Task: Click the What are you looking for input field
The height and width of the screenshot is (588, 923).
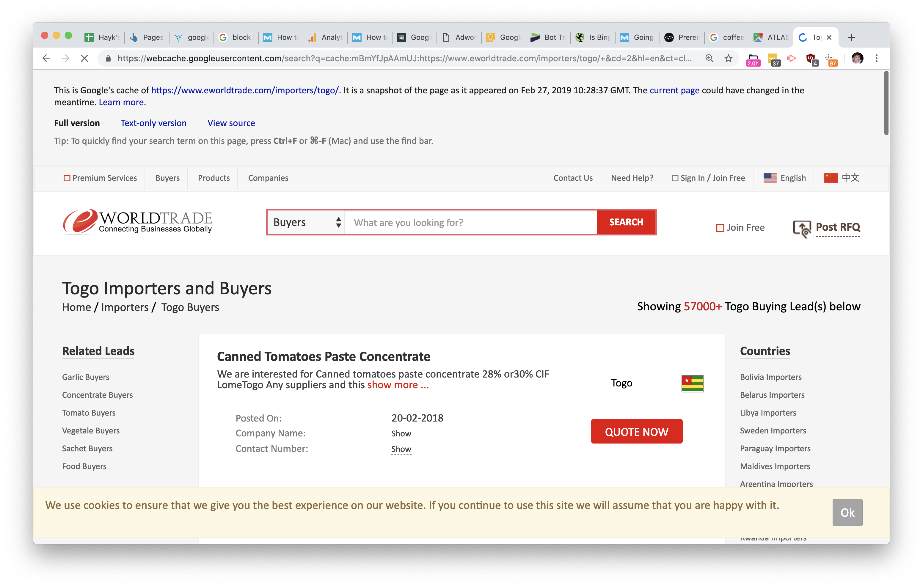Action: [471, 222]
